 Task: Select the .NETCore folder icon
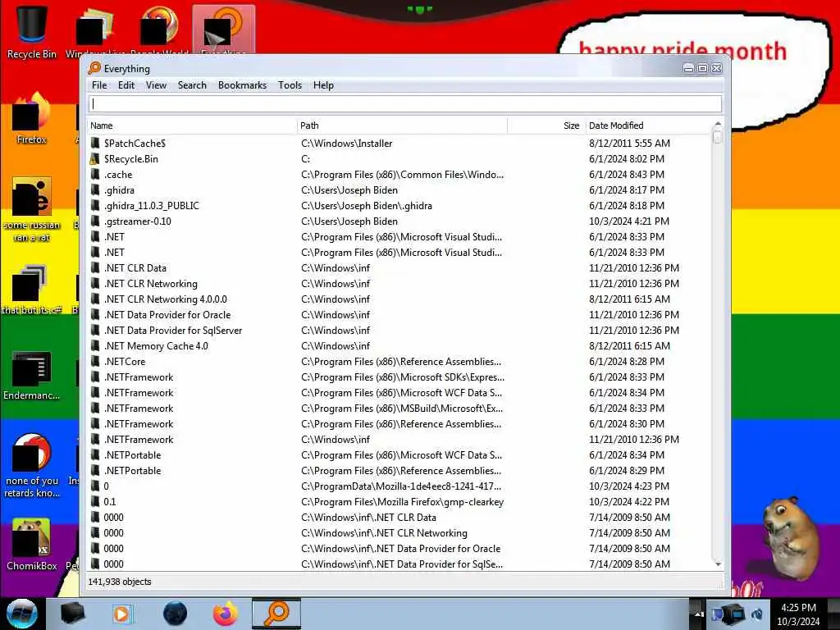click(95, 361)
